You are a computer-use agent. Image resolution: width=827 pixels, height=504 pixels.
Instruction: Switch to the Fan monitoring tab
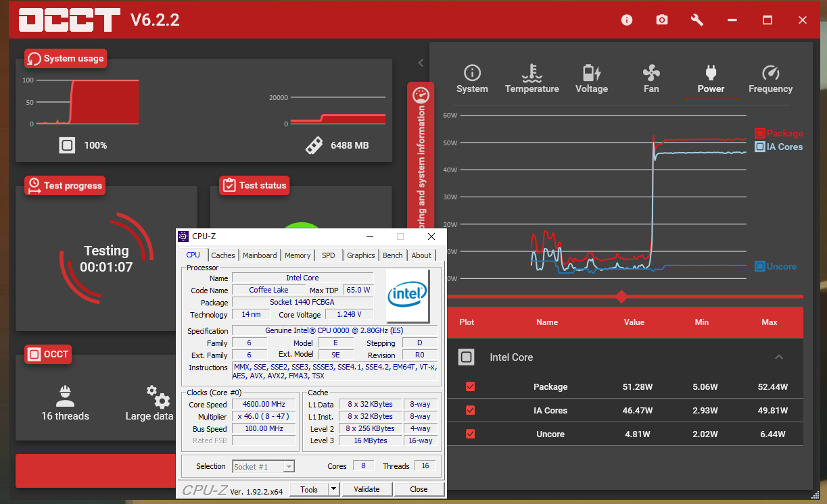coord(651,80)
